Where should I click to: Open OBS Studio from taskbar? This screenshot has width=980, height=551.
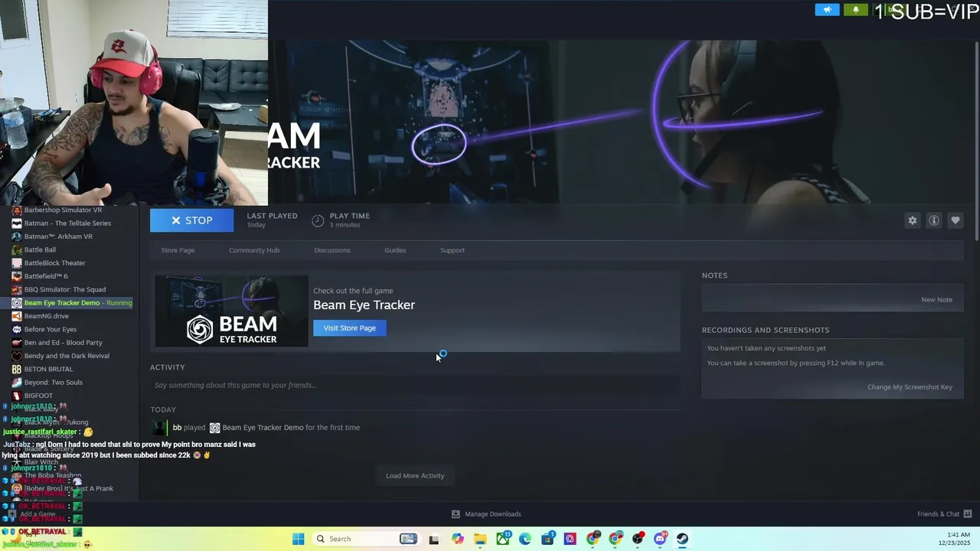click(638, 539)
